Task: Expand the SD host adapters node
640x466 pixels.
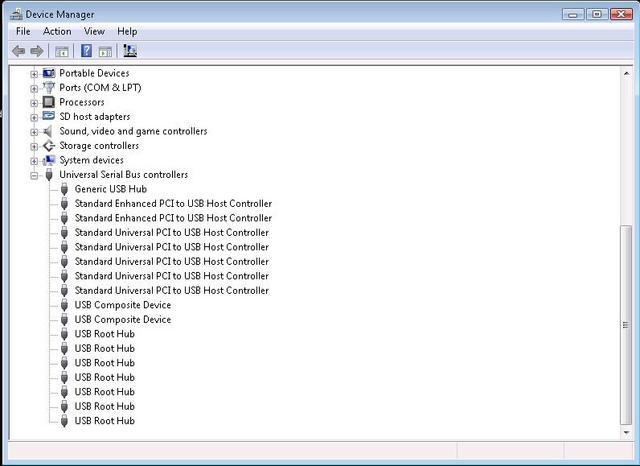Action: [34, 118]
